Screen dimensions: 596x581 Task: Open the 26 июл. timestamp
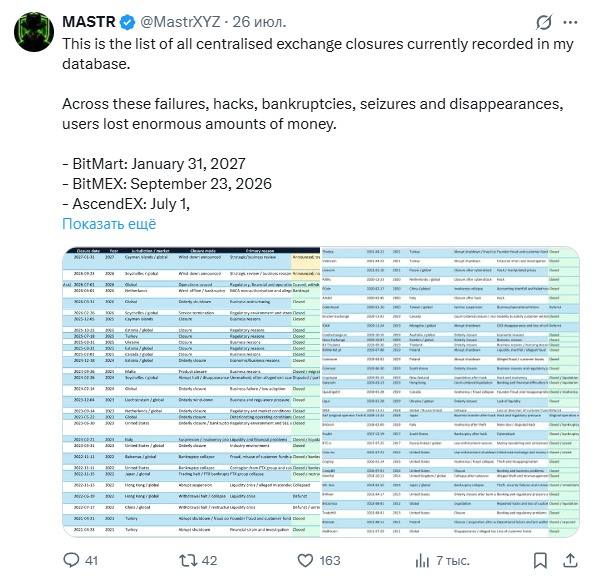(259, 22)
